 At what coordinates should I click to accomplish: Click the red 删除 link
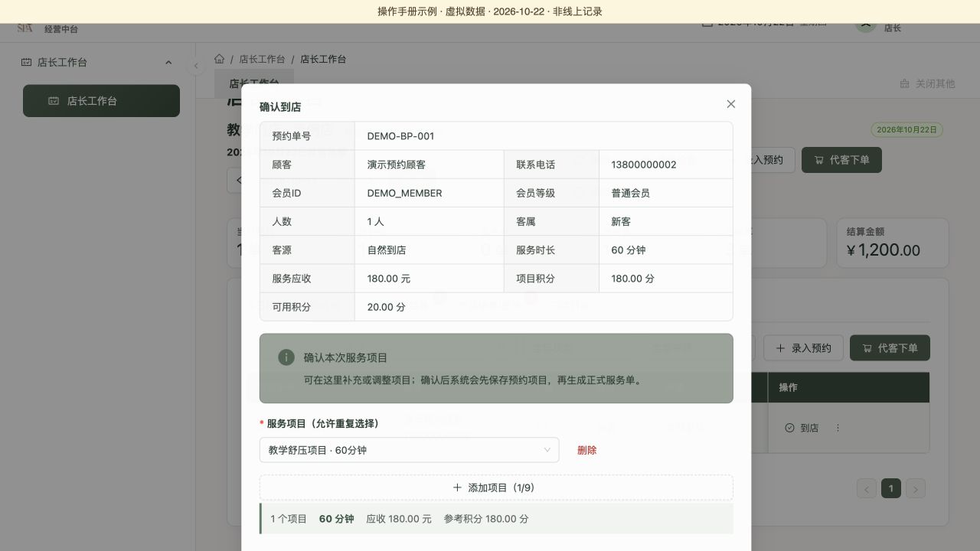point(587,450)
